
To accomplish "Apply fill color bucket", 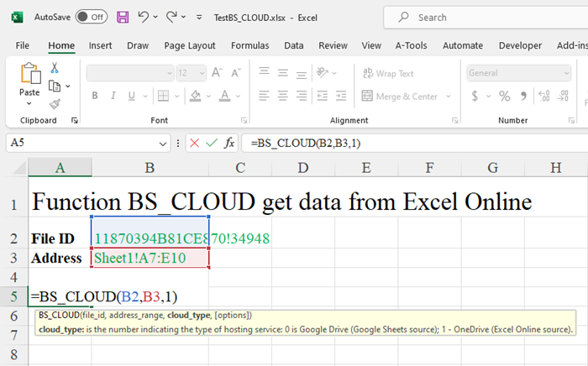I will [x=195, y=96].
